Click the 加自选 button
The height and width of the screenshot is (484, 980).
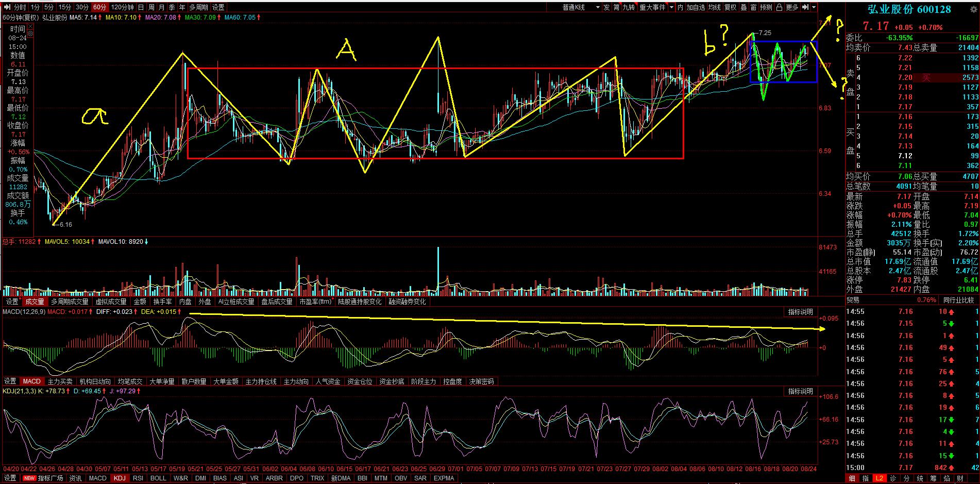[x=695, y=7]
